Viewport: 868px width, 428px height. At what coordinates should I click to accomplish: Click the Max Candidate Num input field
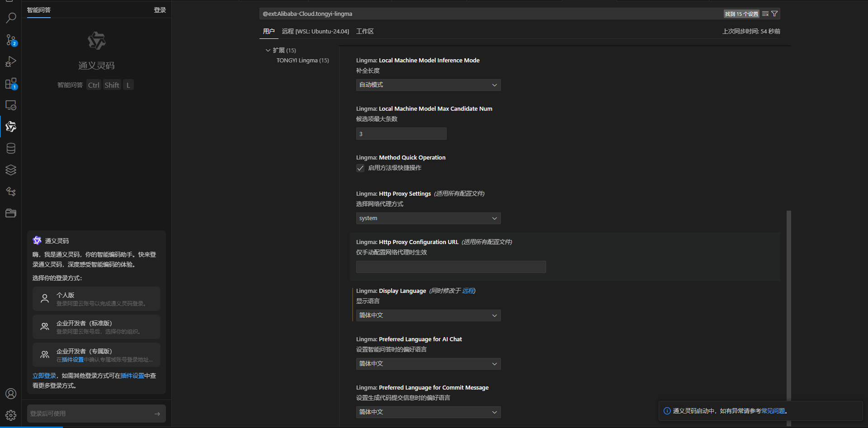[401, 134]
